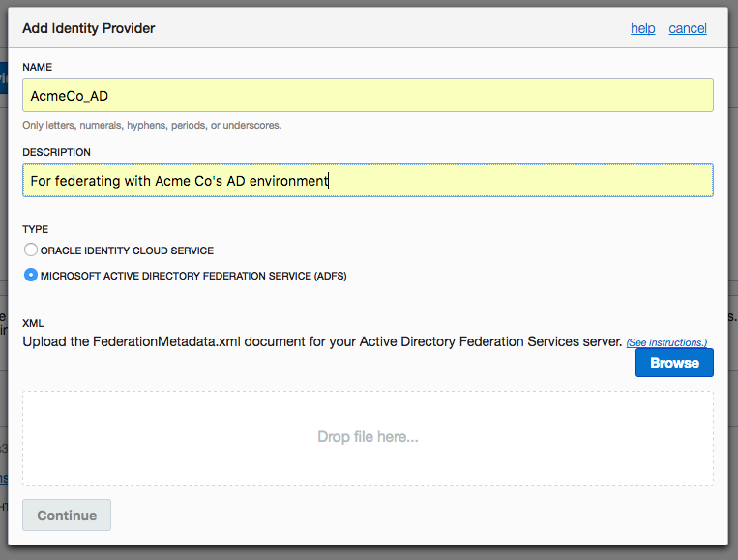This screenshot has height=560, width=738.
Task: Click the DESCRIPTION field label
Action: click(56, 152)
